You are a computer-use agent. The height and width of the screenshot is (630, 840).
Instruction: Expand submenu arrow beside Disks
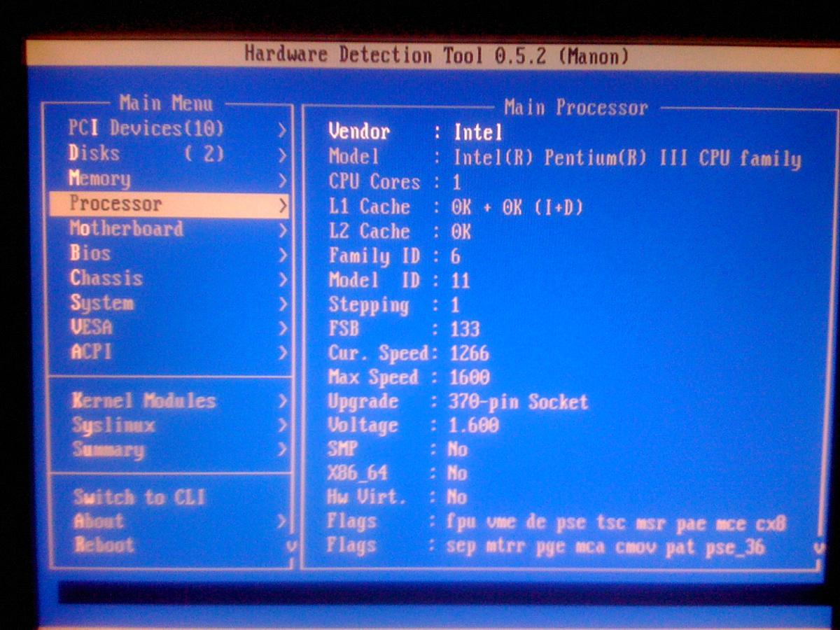pos(282,155)
